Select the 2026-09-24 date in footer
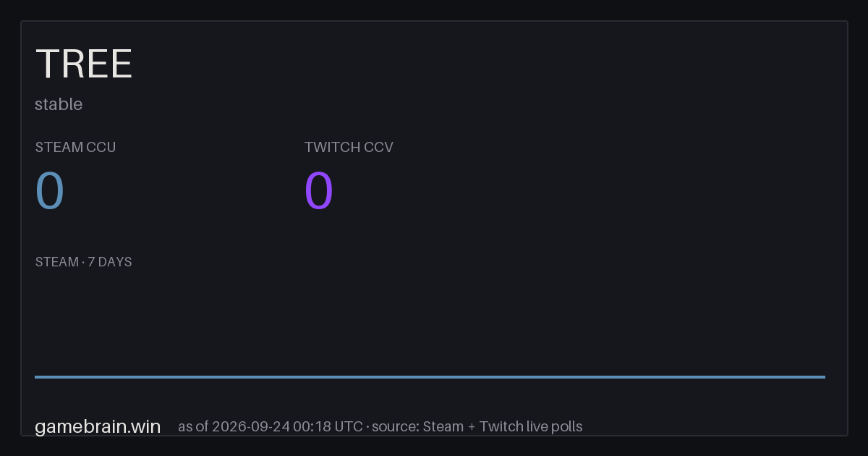This screenshot has height=456, width=868. (x=252, y=426)
